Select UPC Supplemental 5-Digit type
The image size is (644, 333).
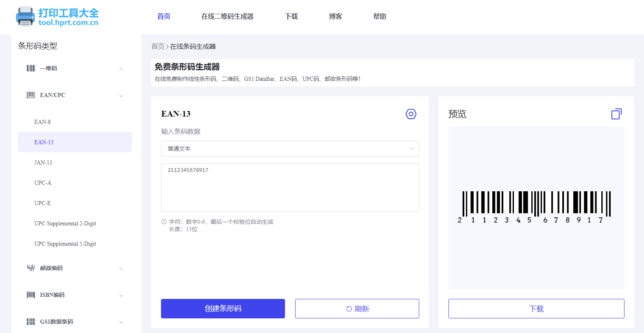tap(75, 244)
